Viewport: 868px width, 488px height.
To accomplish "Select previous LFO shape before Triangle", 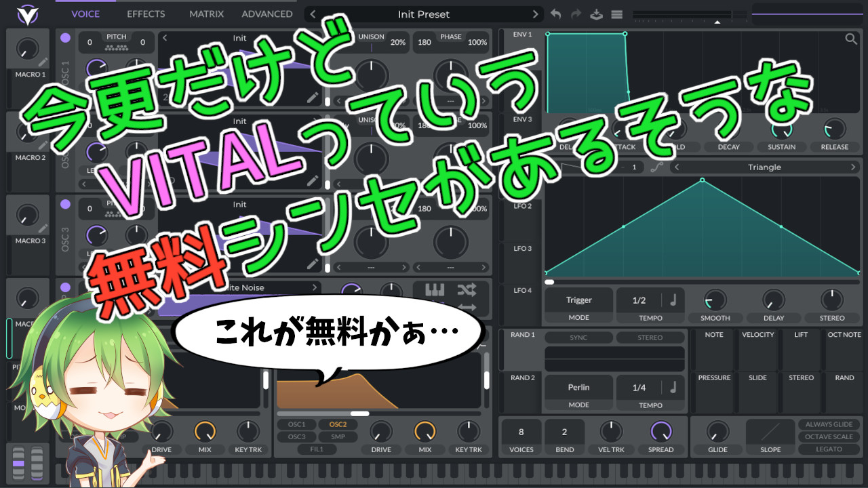I will tap(677, 167).
